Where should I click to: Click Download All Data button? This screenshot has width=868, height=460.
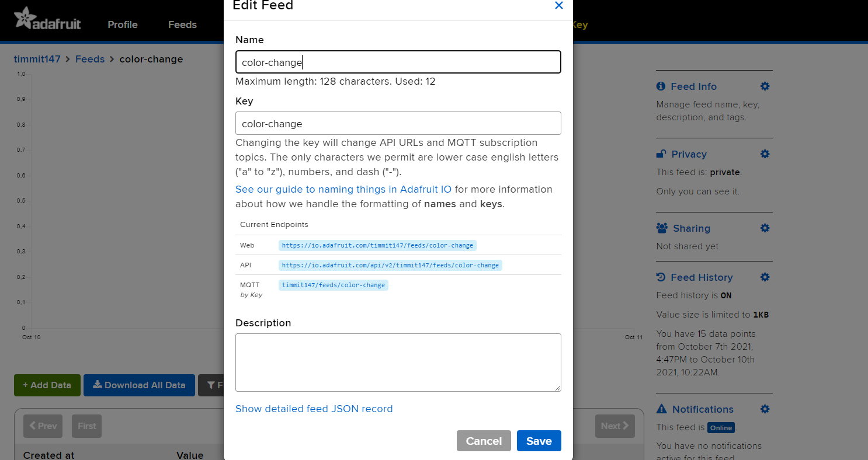click(139, 385)
